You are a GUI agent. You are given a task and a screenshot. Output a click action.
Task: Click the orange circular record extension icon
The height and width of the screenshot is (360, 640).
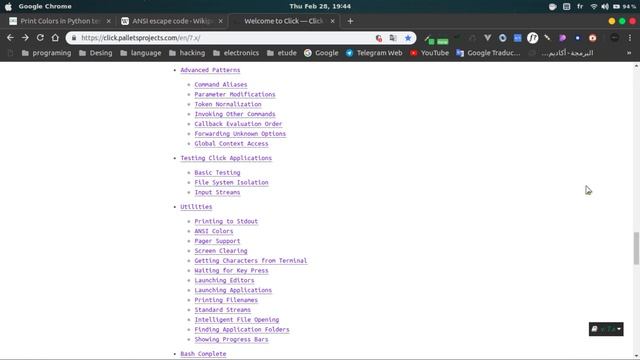tap(593, 38)
